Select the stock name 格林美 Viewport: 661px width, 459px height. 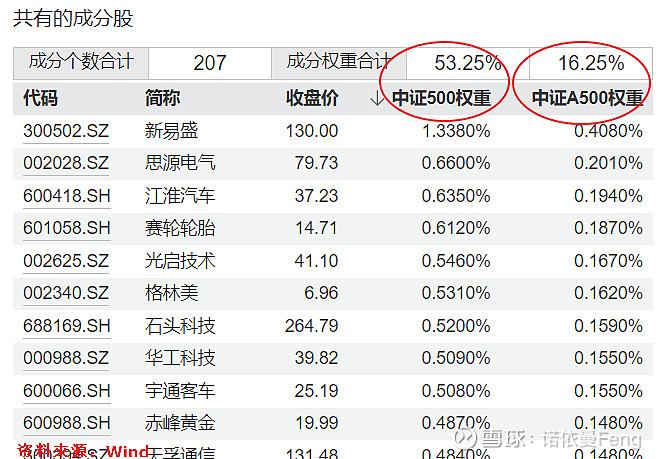tap(171, 293)
